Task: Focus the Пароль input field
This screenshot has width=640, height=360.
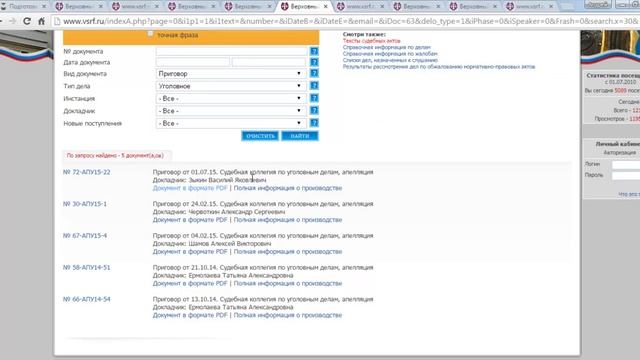Action: [626, 175]
